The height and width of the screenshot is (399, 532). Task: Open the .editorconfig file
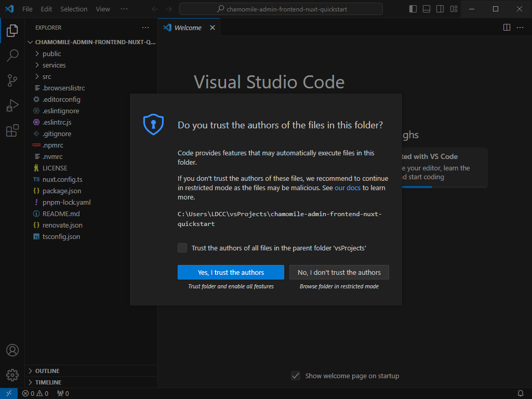click(x=91, y=99)
